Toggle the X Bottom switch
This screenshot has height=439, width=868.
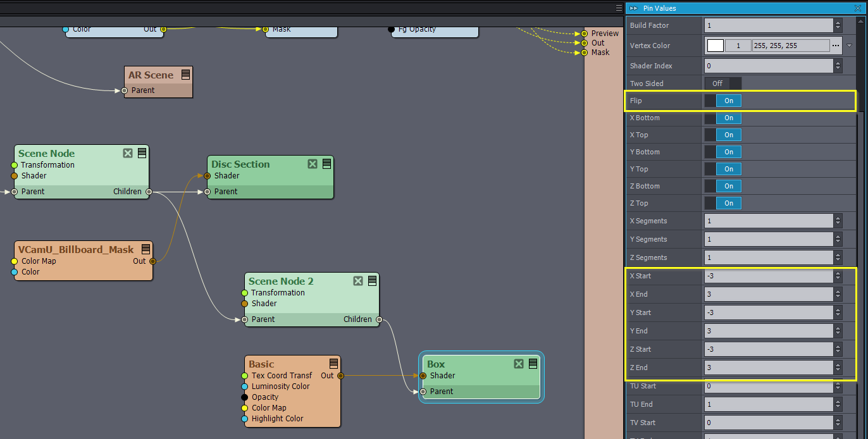click(723, 118)
